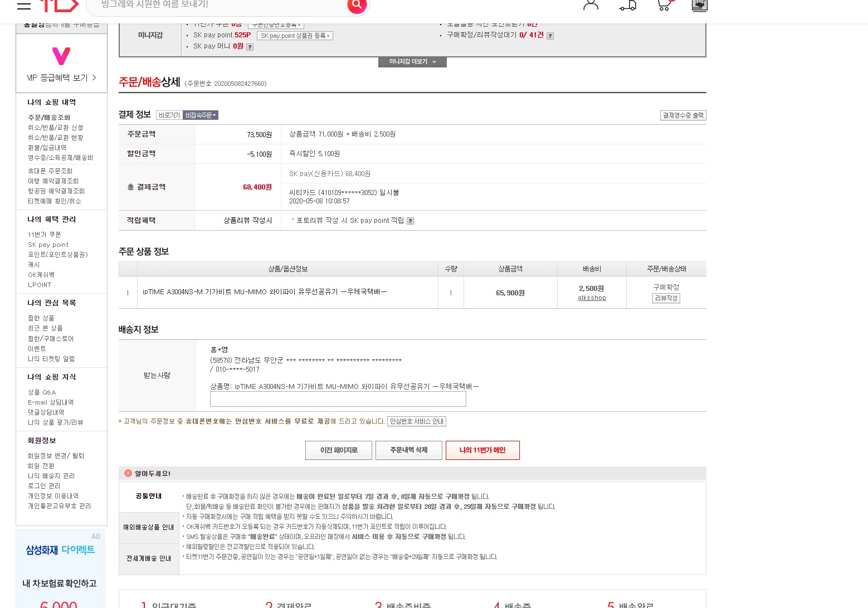Image resolution: width=868 pixels, height=608 pixels.
Task: Click the 바로가기 button near 결제 정보
Action: 169,115
